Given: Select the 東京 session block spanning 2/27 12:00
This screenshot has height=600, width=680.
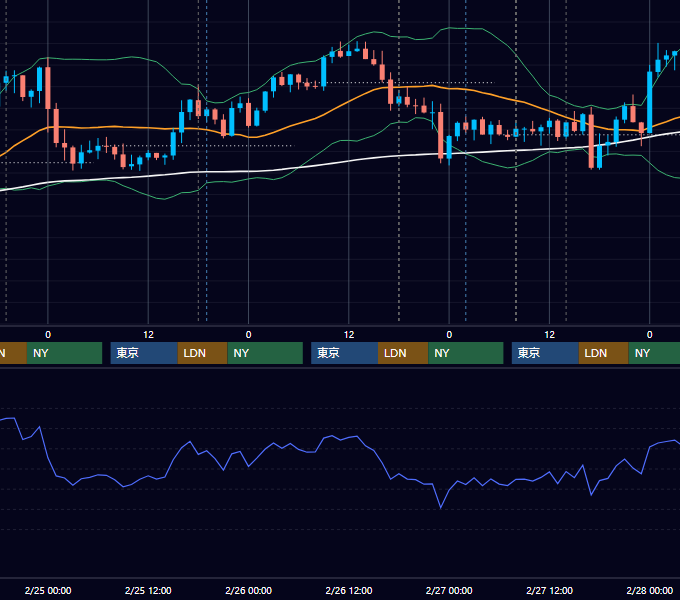Looking at the screenshot, I should click(x=545, y=353).
